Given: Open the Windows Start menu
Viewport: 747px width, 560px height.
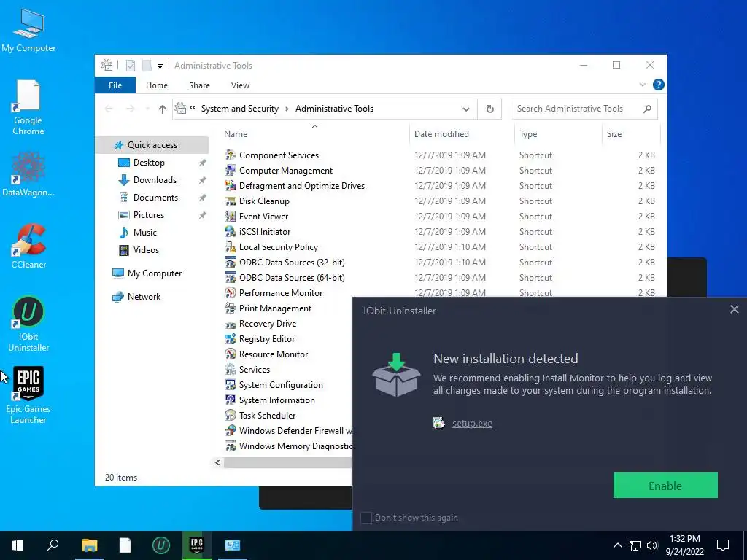Looking at the screenshot, I should [x=18, y=545].
